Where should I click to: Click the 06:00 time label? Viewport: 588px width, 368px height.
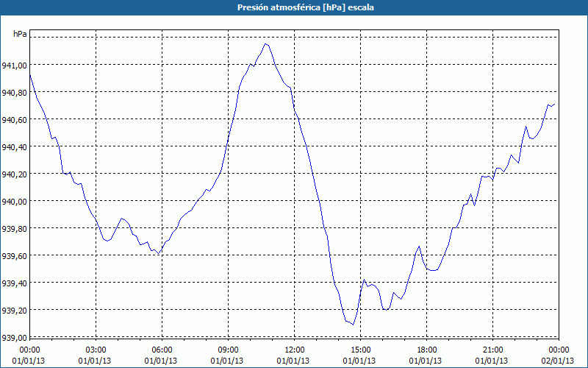162,350
